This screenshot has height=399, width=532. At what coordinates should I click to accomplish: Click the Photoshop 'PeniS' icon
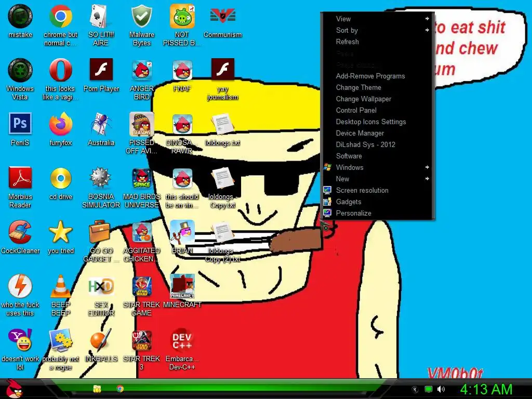[20, 124]
